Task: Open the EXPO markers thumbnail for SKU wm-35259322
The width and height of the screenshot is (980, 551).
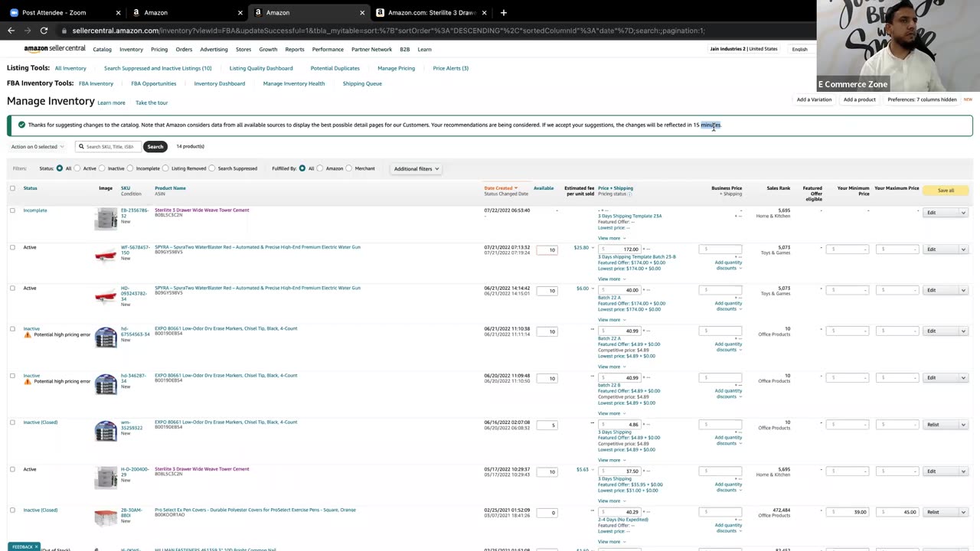Action: [x=106, y=431]
